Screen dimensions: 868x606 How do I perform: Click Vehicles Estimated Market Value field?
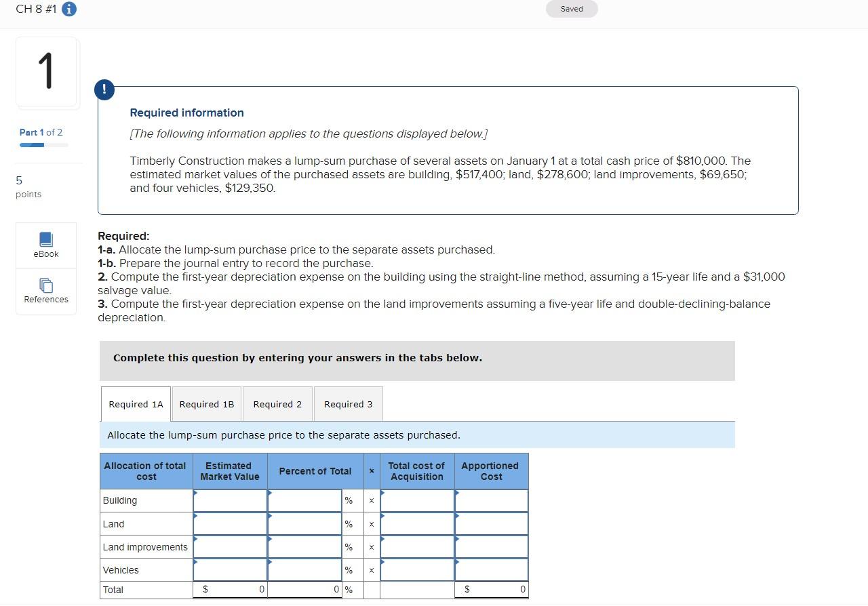(230, 570)
